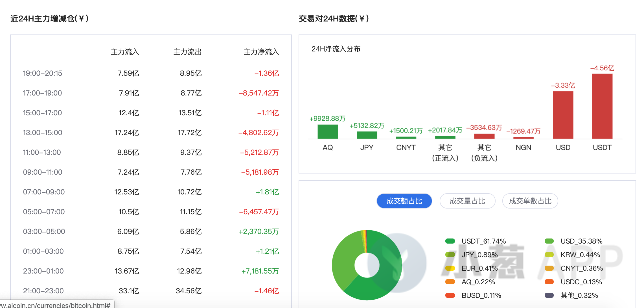
Task: Select the 成交额占比 tab
Action: pos(404,201)
